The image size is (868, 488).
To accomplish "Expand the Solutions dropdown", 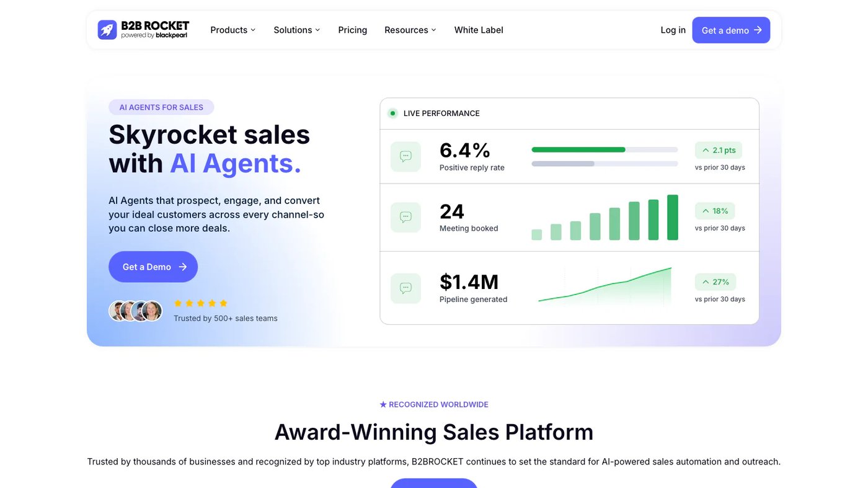I will click(297, 30).
